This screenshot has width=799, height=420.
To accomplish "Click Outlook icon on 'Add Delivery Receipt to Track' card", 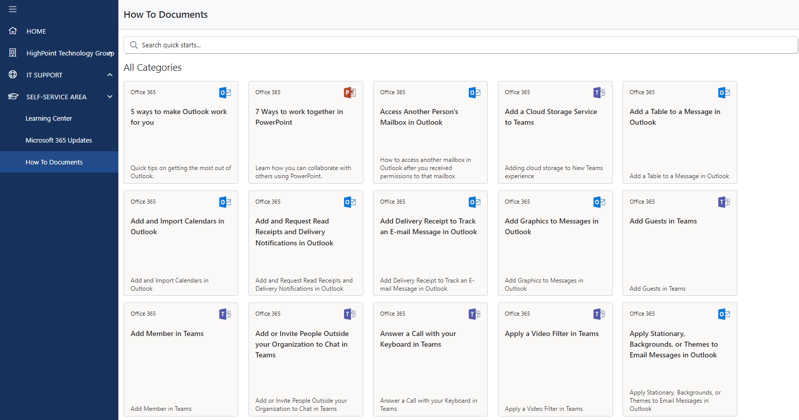I will (474, 202).
